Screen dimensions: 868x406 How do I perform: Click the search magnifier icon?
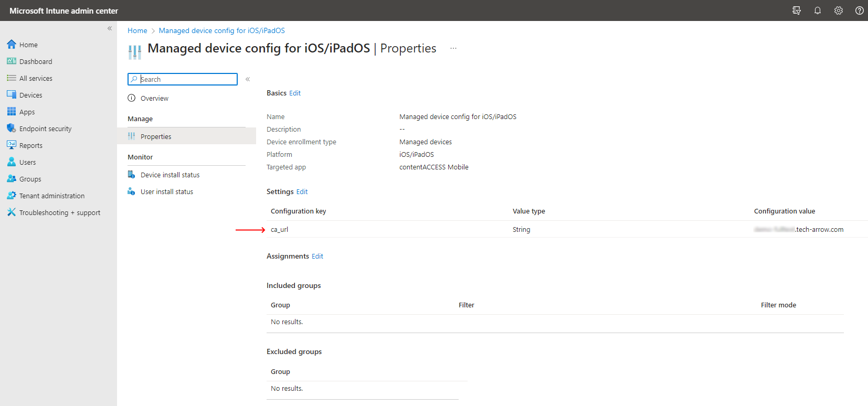click(134, 79)
